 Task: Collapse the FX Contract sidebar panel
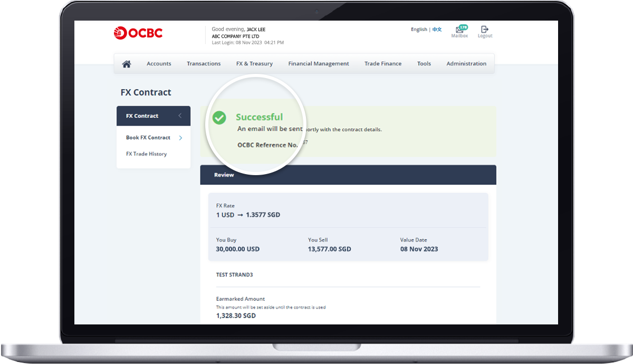click(180, 116)
